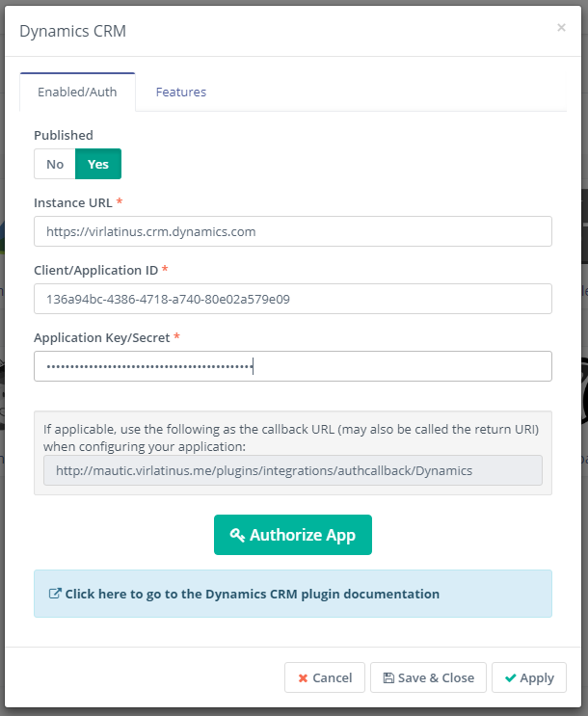Apply the integration settings
This screenshot has height=716, width=588.
[528, 678]
